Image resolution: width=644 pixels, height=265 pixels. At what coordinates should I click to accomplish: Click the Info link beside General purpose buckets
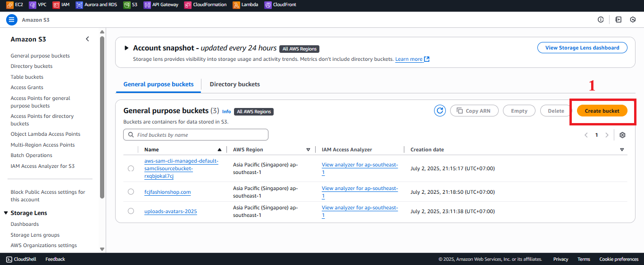pos(226,112)
